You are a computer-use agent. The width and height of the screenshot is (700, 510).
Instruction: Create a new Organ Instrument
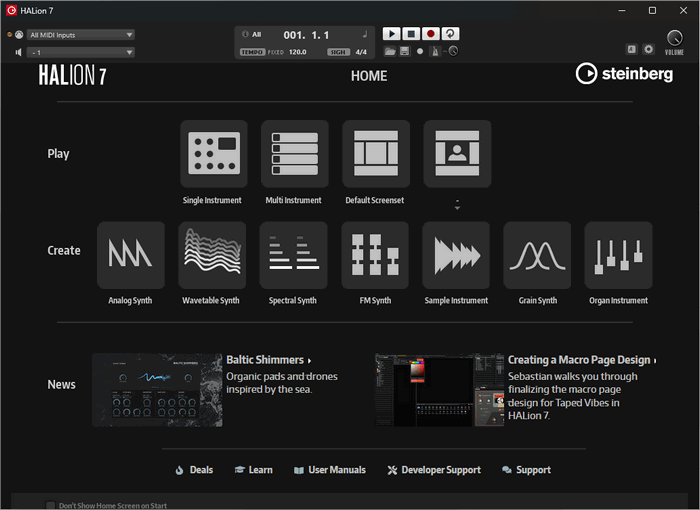click(x=618, y=255)
